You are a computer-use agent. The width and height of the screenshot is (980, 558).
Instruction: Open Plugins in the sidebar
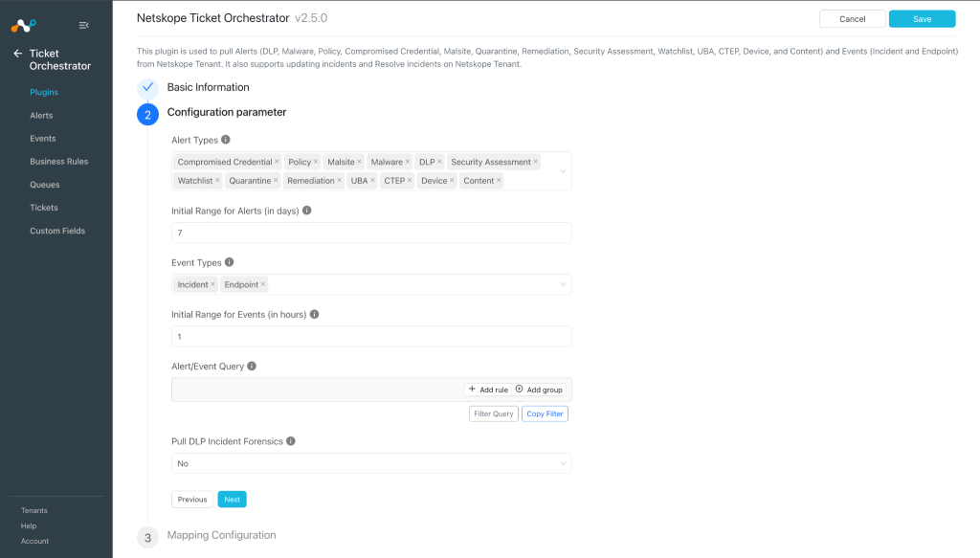click(44, 93)
